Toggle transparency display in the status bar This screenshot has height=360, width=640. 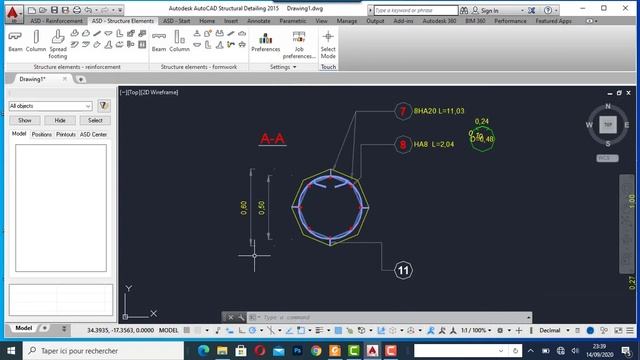click(338, 330)
